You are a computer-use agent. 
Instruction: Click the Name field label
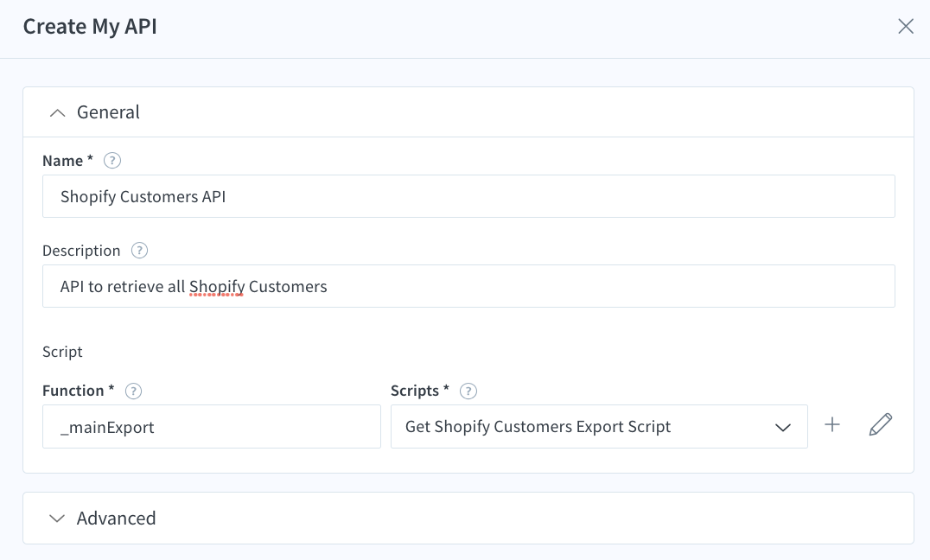tap(61, 161)
